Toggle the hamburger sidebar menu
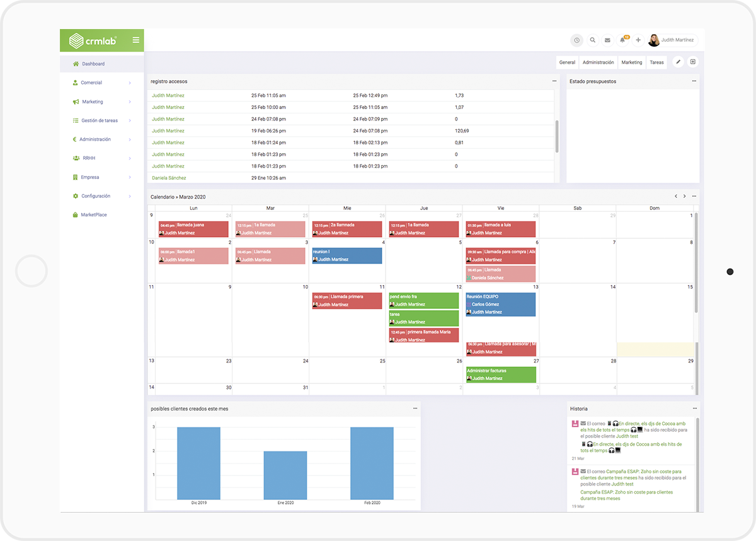 pyautogui.click(x=135, y=40)
